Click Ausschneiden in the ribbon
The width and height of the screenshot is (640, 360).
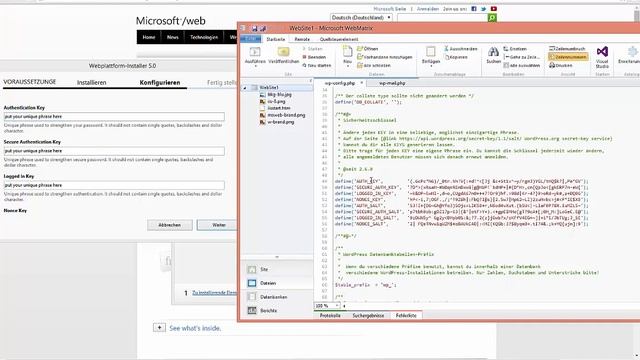coord(460,49)
